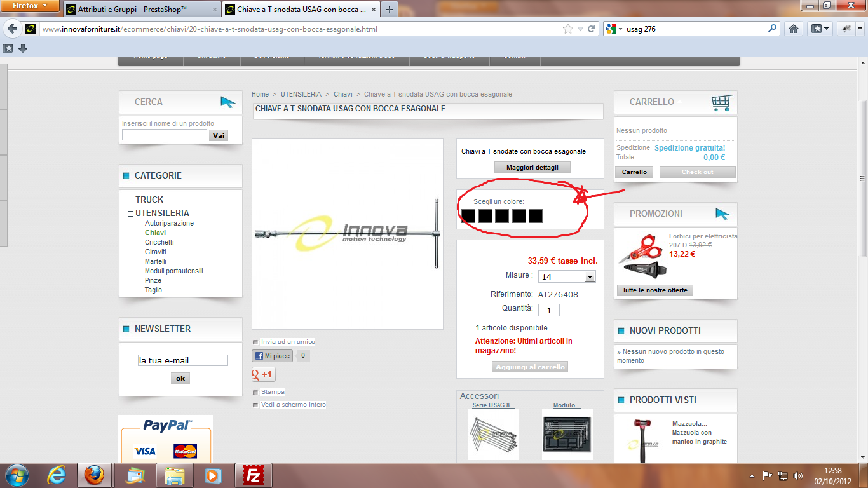
Task: Click the MasterCard logo
Action: point(185,451)
